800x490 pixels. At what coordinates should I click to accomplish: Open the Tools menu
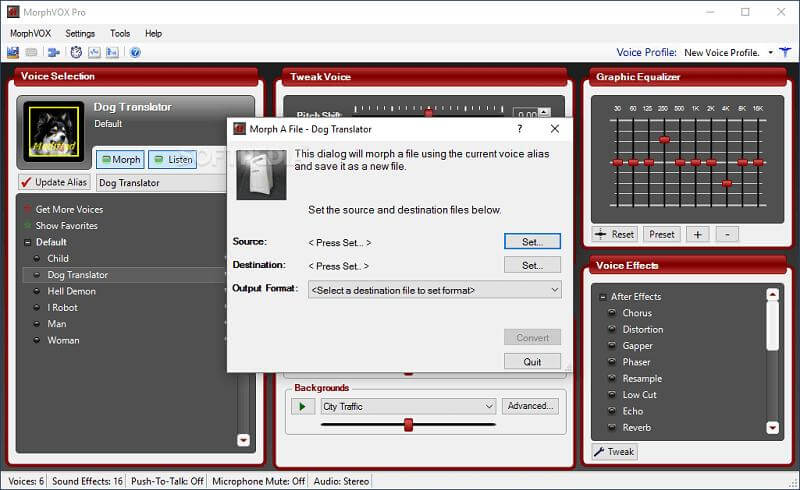[x=120, y=33]
